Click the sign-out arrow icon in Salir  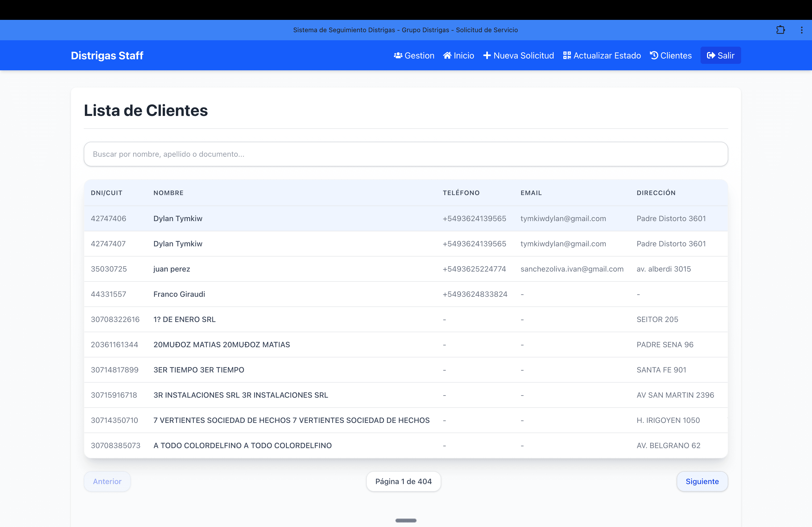coord(711,55)
